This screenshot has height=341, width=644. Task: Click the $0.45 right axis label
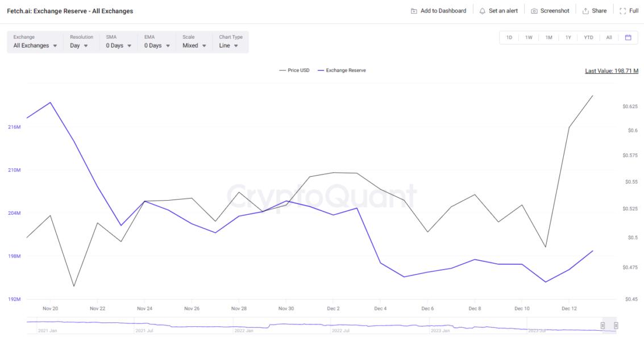pyautogui.click(x=631, y=299)
